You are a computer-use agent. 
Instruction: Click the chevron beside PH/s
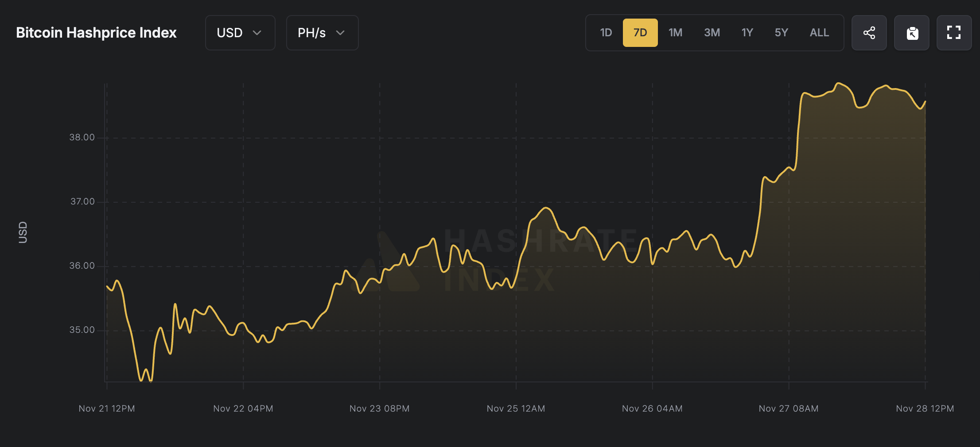pyautogui.click(x=340, y=33)
